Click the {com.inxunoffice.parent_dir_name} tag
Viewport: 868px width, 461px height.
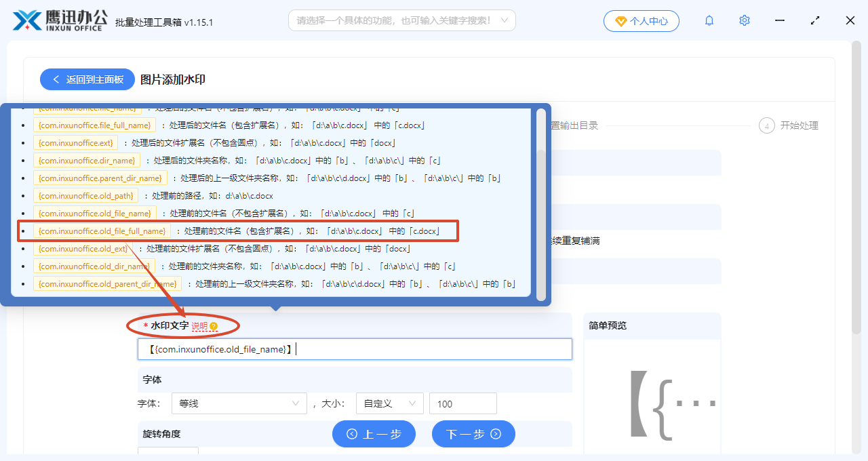pos(100,178)
